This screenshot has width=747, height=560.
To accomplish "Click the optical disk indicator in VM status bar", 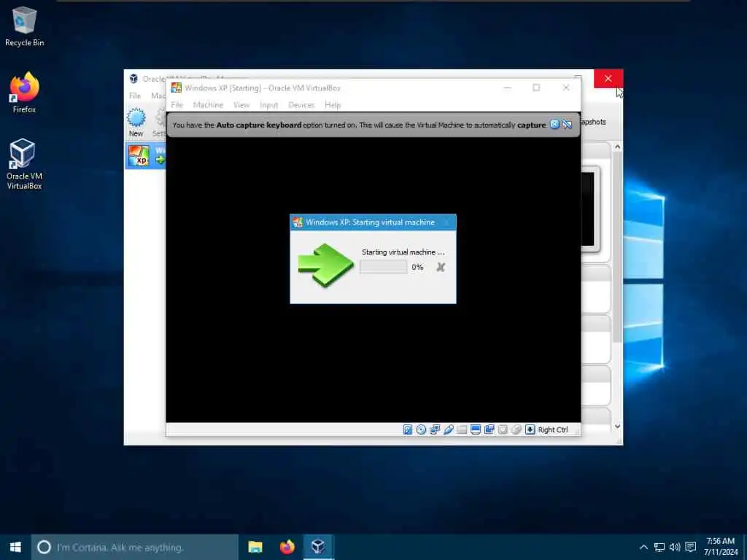I will (421, 429).
